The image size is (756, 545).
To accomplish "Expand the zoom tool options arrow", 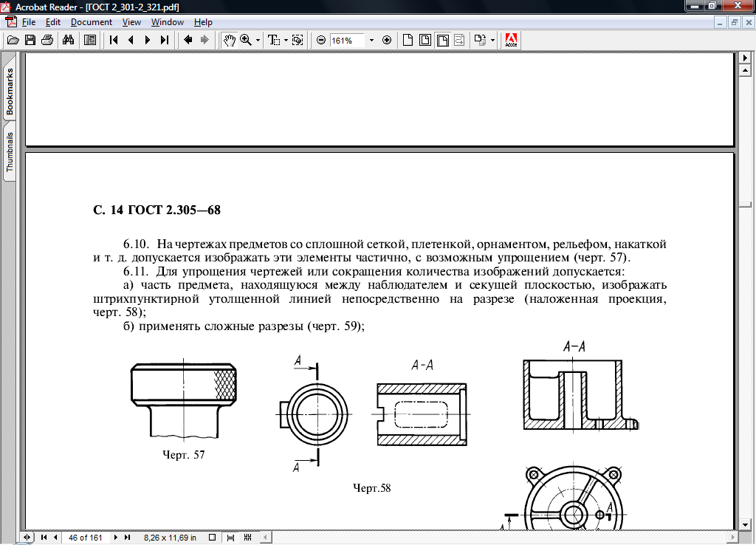I will pyautogui.click(x=258, y=41).
